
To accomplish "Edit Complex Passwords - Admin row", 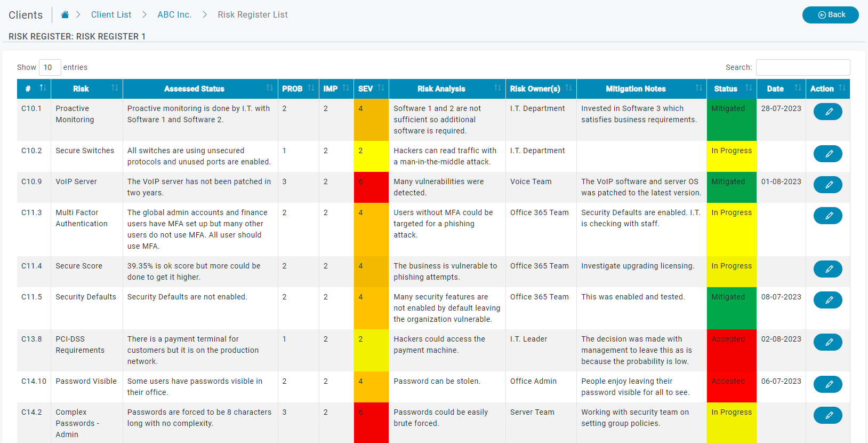I will (827, 415).
